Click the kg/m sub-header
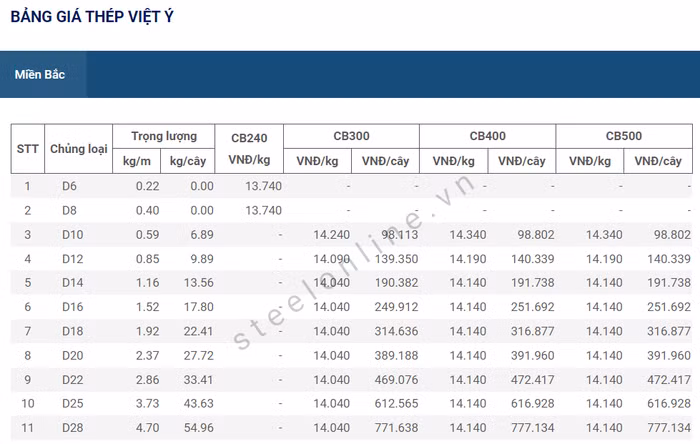 137,161
